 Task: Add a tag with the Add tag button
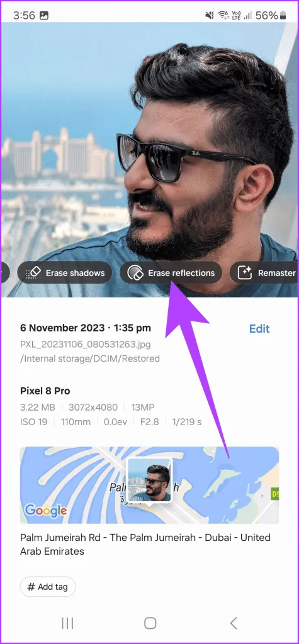48,587
